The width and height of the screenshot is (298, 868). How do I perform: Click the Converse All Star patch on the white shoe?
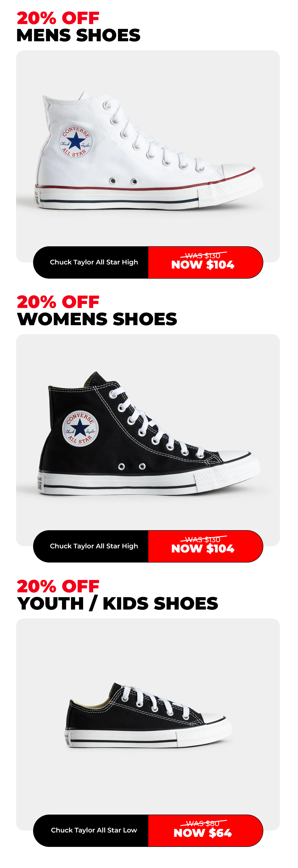point(75,141)
